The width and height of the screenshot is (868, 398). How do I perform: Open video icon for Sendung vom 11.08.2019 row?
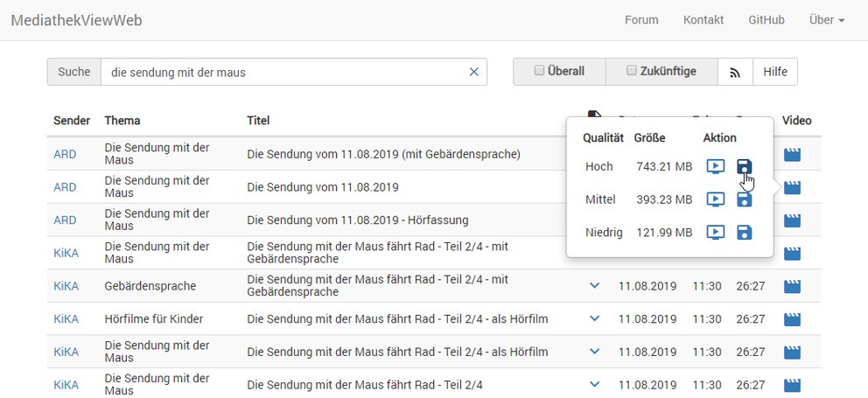click(792, 188)
